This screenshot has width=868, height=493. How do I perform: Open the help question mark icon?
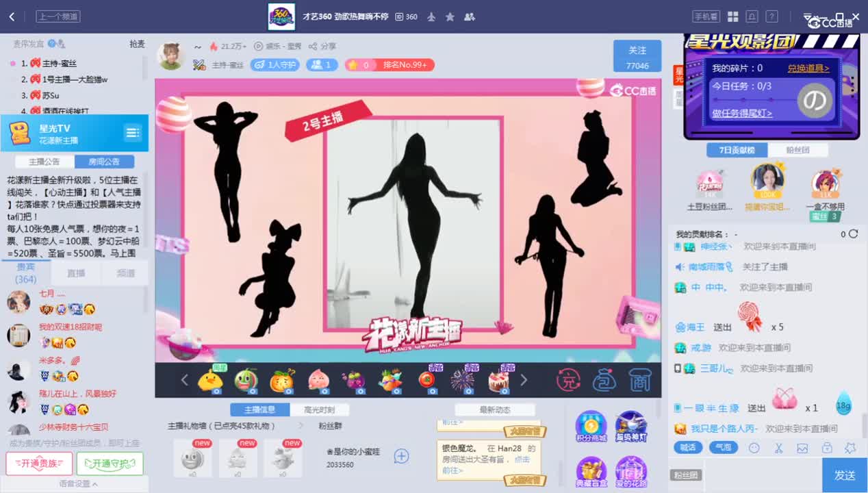[771, 16]
